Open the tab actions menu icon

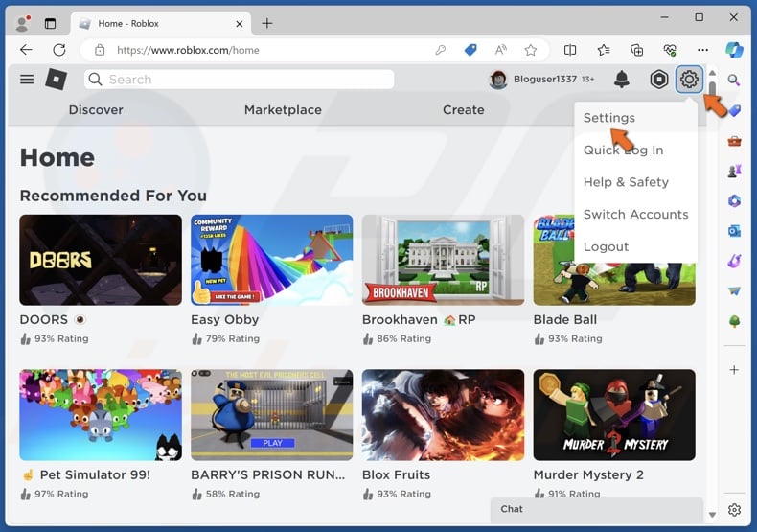tap(50, 23)
